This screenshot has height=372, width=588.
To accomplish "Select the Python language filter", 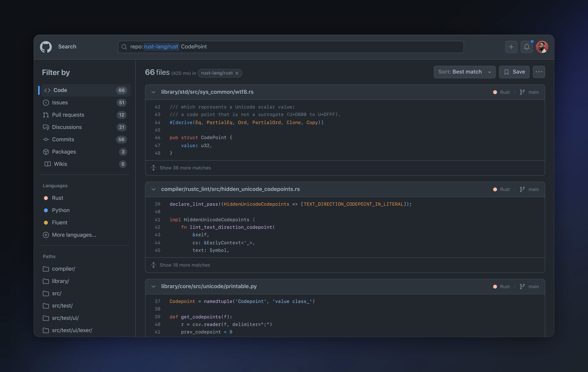I will click(x=61, y=210).
